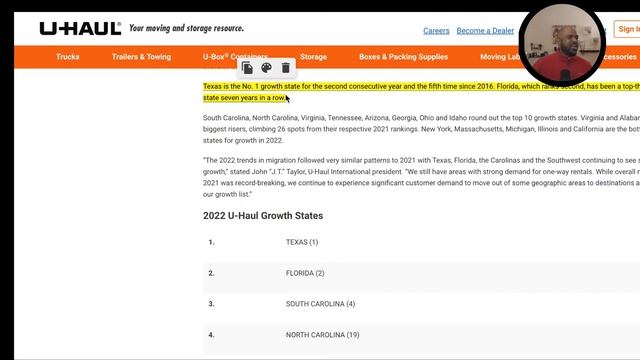Screen dimensions: 640x360
Task: Open Trailers & Towing menu
Action: 141,57
